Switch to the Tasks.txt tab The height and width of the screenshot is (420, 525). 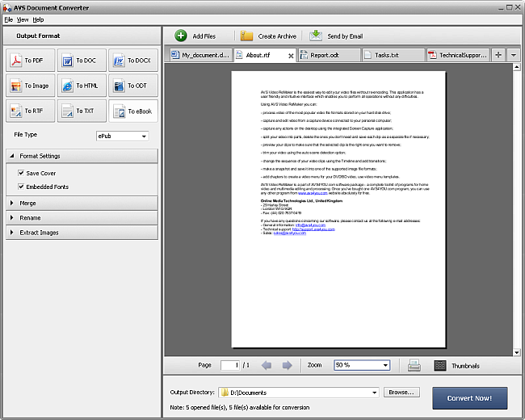[x=393, y=55]
